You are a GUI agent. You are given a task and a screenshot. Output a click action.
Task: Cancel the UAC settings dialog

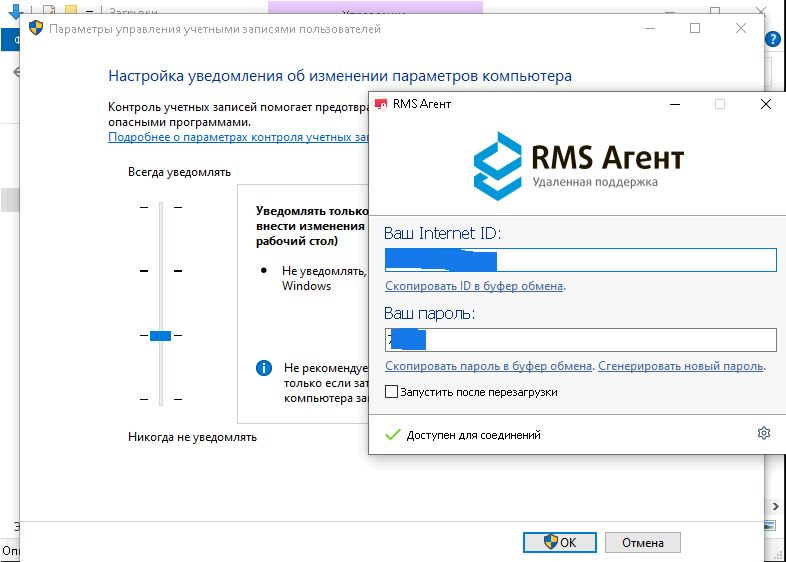click(643, 542)
